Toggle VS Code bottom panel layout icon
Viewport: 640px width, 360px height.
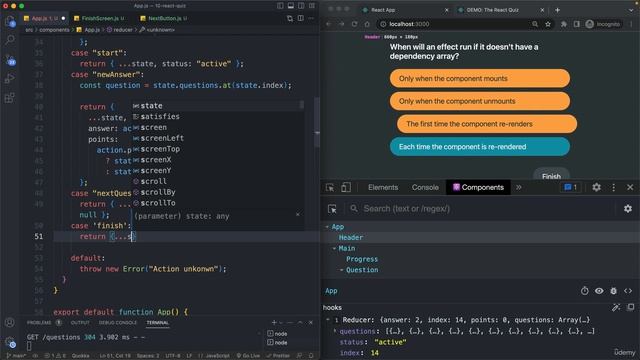click(x=291, y=6)
